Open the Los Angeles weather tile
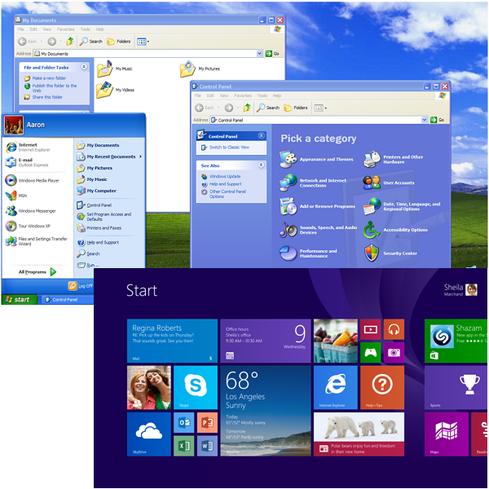 click(266, 411)
